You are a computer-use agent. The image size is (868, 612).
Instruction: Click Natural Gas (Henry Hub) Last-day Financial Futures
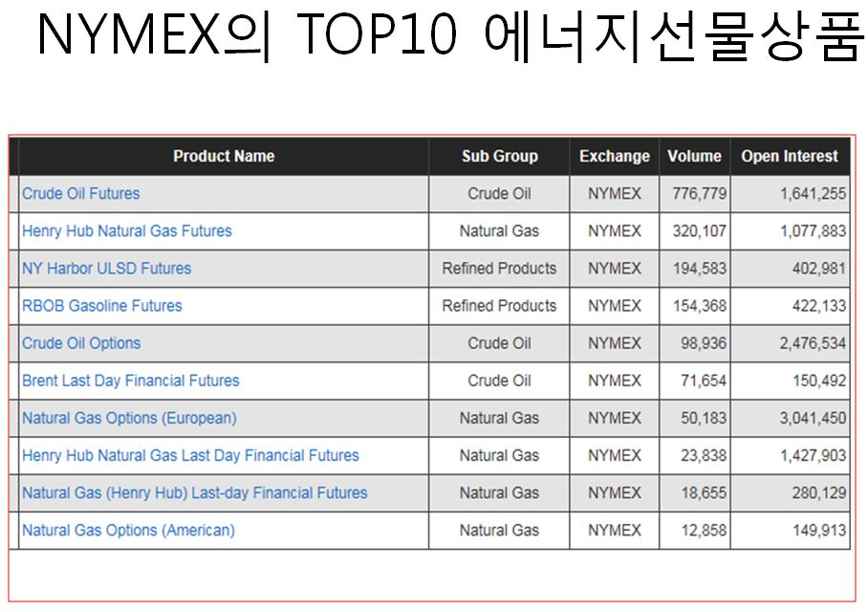coord(194,492)
